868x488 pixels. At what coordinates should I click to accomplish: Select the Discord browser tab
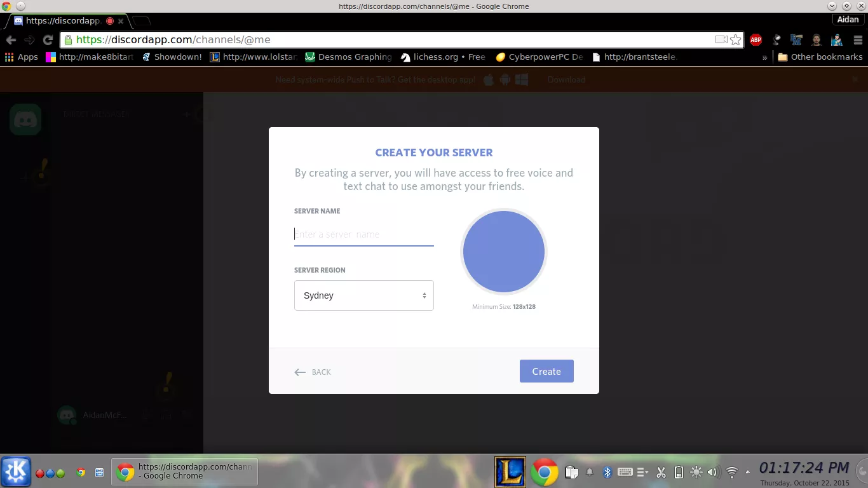62,20
